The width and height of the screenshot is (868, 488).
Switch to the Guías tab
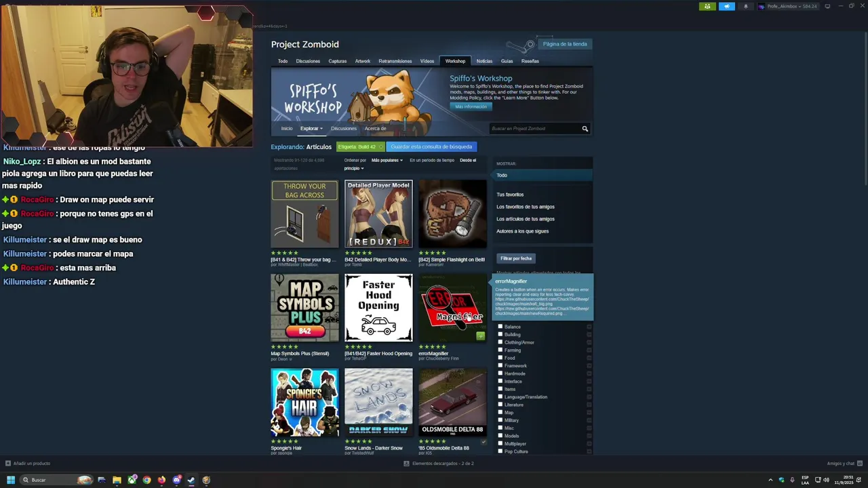pos(507,61)
